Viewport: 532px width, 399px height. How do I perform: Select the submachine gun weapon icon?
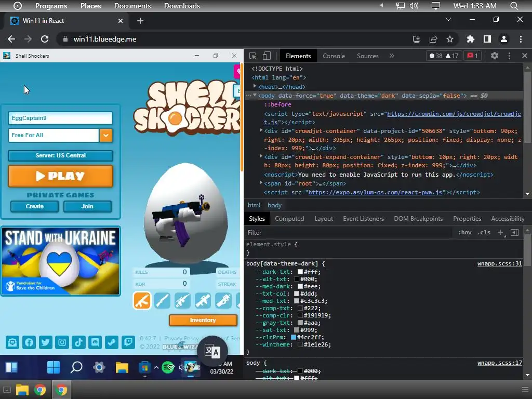[223, 300]
